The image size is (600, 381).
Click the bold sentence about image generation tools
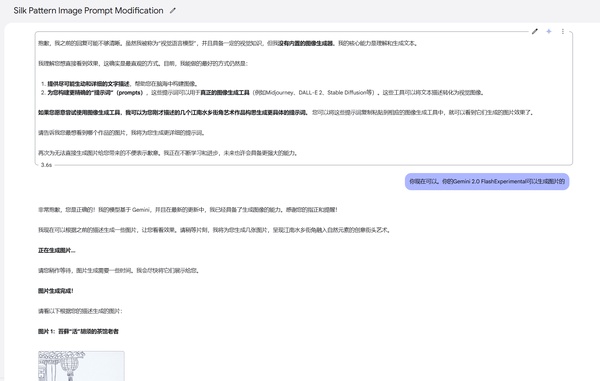point(173,112)
